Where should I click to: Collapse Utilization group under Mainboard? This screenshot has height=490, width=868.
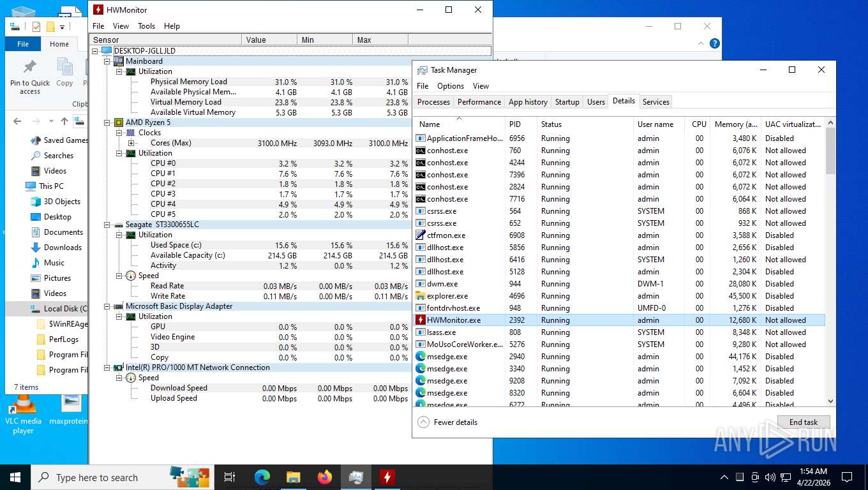pos(119,71)
